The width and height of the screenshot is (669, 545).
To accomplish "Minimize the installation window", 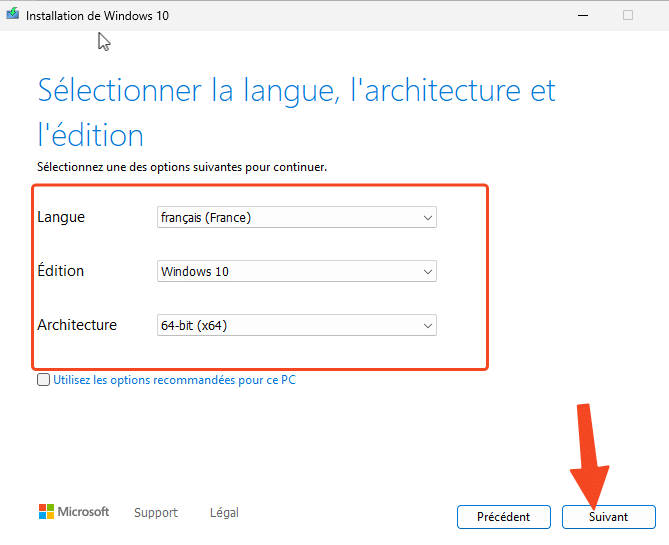I will click(583, 15).
